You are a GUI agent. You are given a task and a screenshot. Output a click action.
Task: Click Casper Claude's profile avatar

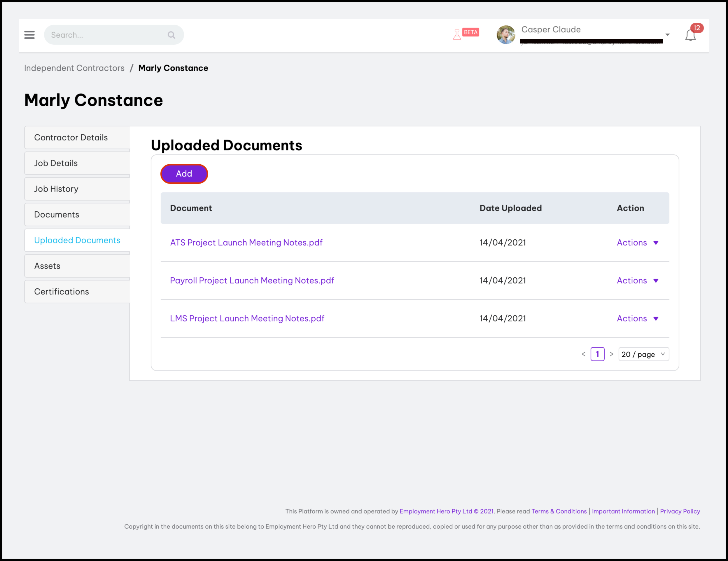pyautogui.click(x=506, y=35)
